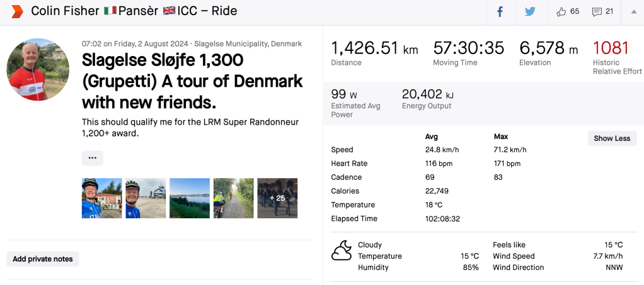
Task: Collapse header using the up arrow
Action: point(633,12)
